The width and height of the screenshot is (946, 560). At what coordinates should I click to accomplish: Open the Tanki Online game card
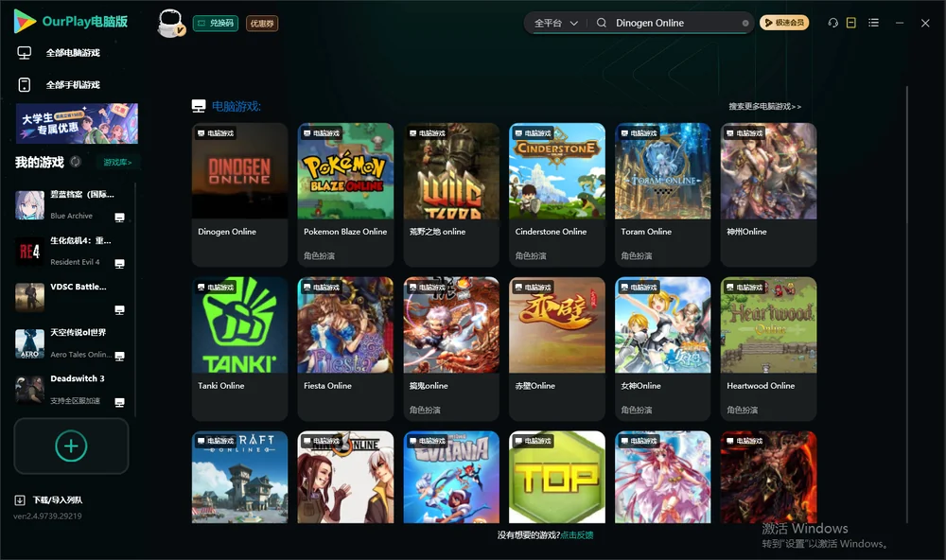239,349
